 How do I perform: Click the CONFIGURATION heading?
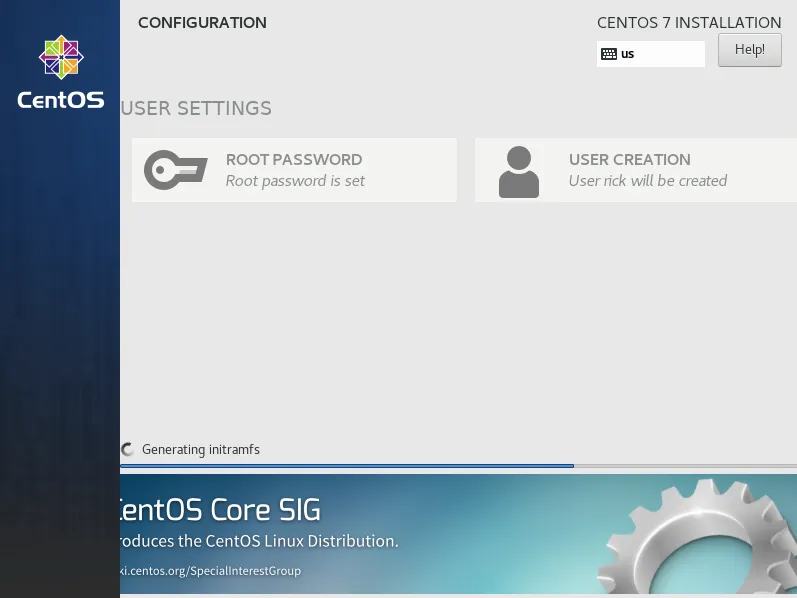click(202, 22)
